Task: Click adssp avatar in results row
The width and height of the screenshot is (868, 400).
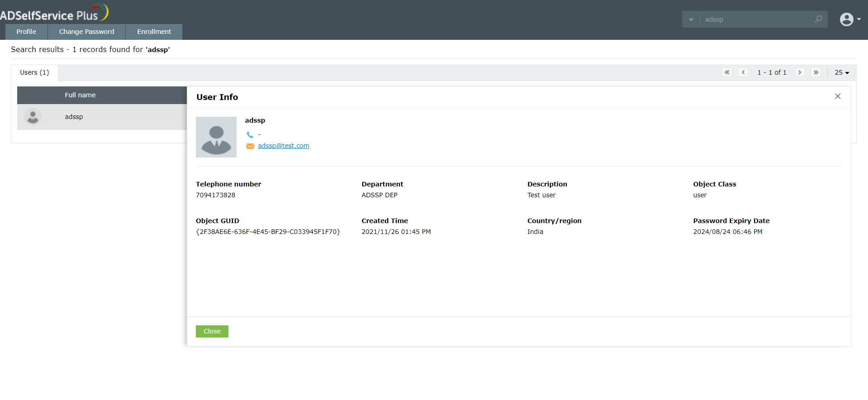Action: coord(33,117)
